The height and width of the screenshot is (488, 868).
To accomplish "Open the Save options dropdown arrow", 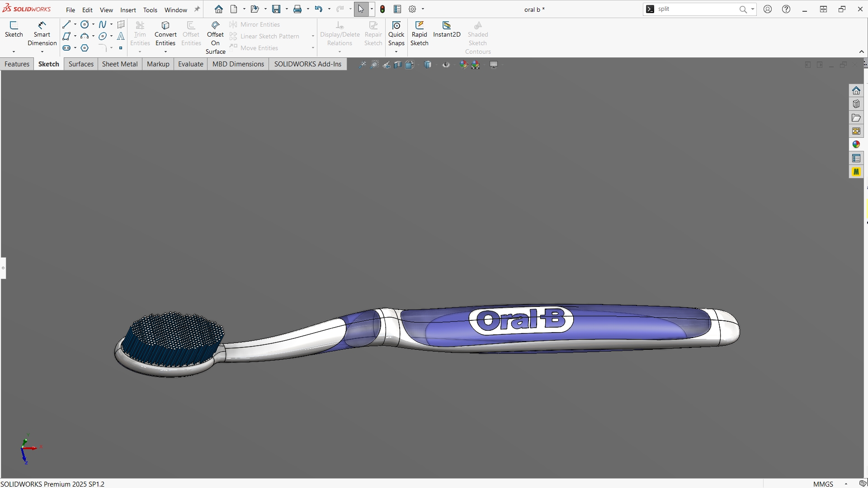I will click(x=287, y=9).
